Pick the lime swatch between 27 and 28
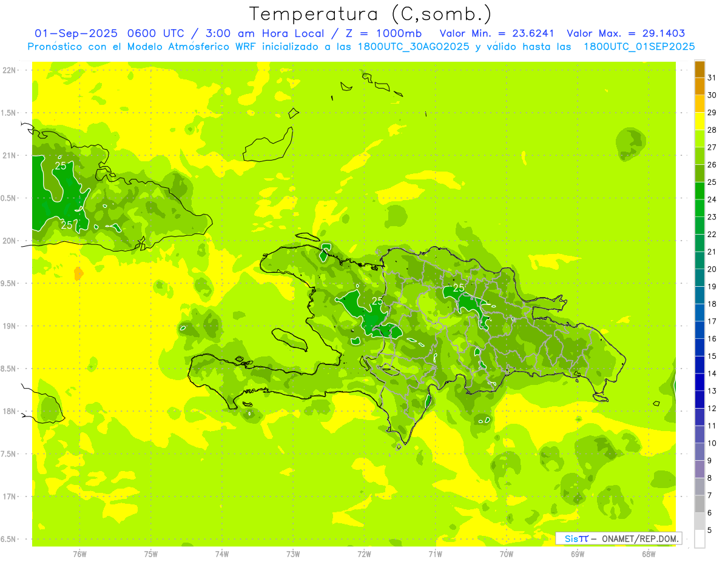Screen dimensions: 728x562 pos(699,139)
